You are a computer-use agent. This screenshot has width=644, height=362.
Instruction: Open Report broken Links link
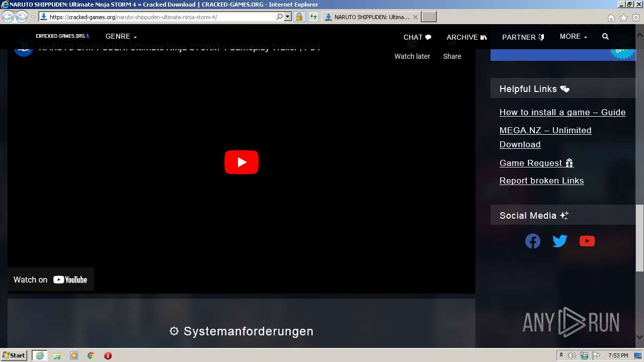(541, 180)
